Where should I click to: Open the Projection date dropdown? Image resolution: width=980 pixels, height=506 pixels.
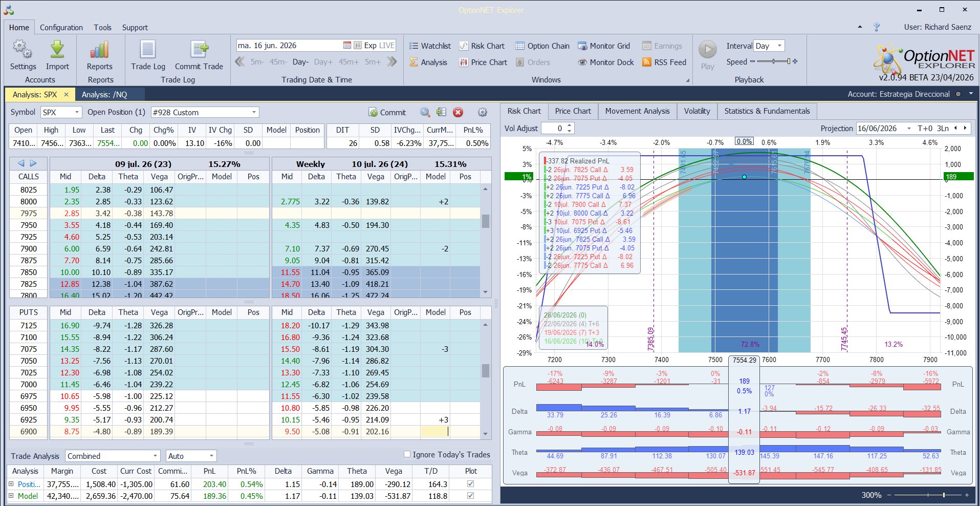coord(909,129)
